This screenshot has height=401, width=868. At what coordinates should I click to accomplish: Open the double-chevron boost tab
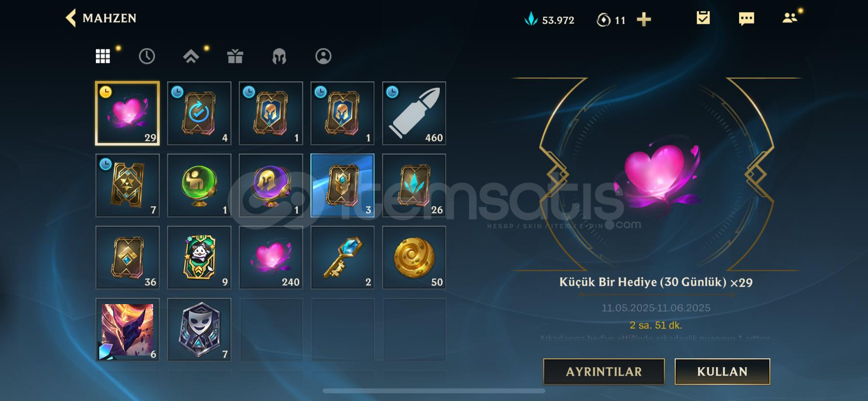point(191,57)
